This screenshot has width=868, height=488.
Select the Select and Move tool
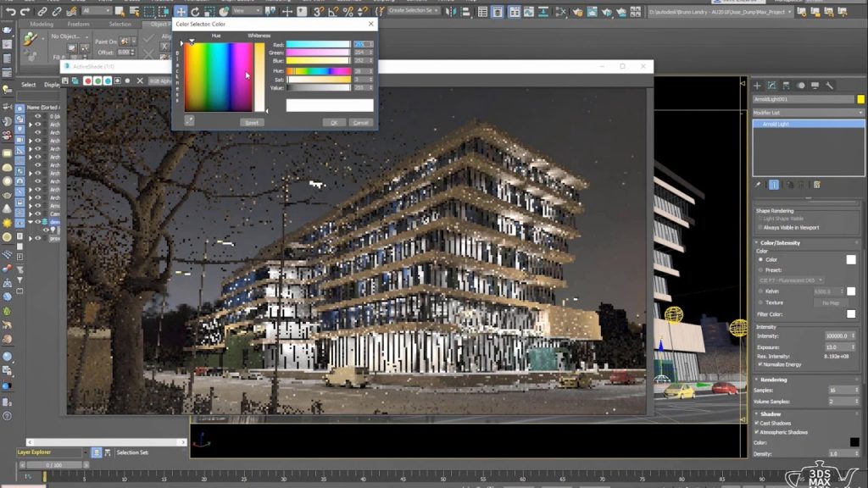click(179, 12)
